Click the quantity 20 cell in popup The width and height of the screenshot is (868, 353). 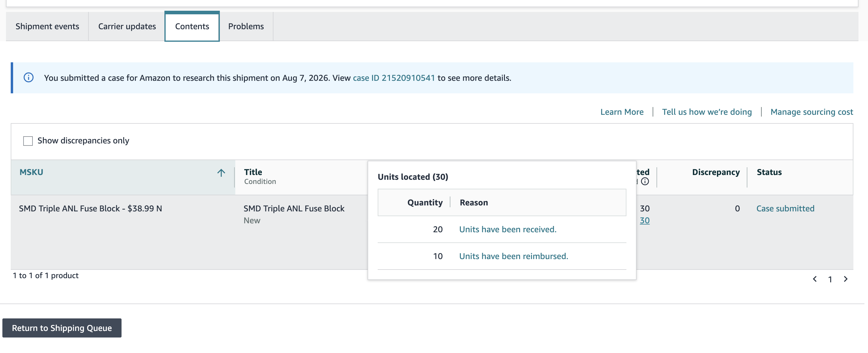point(437,229)
